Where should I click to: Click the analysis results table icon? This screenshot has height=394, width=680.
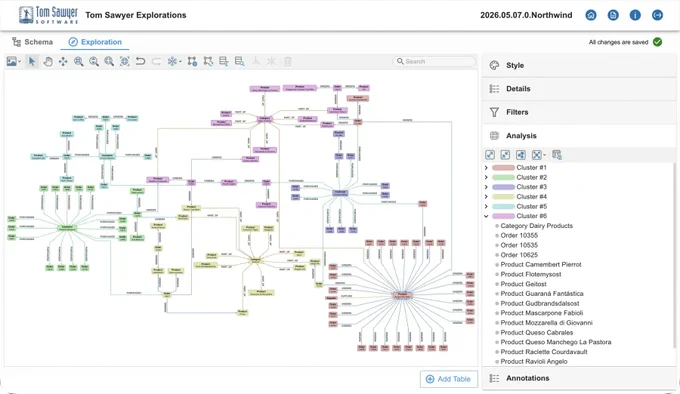(x=557, y=155)
